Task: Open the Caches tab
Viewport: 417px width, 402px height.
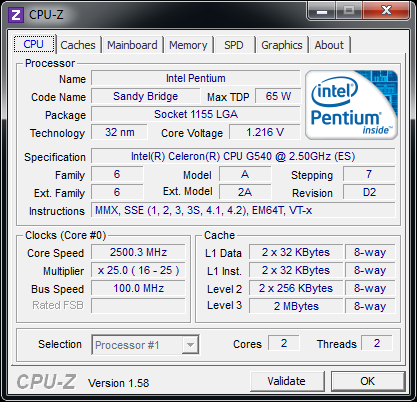Action: tap(78, 45)
